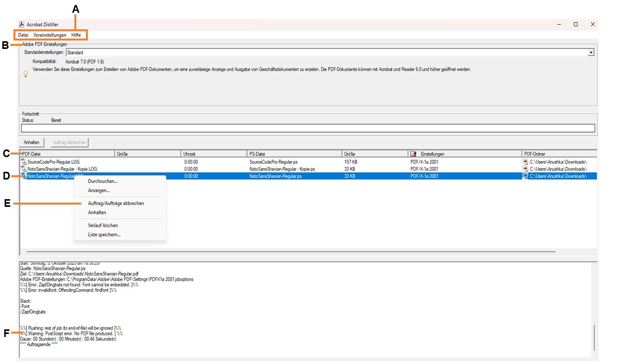
Task: Click PDF/X-1a:2001 in the Kopie row
Action: tap(425, 169)
